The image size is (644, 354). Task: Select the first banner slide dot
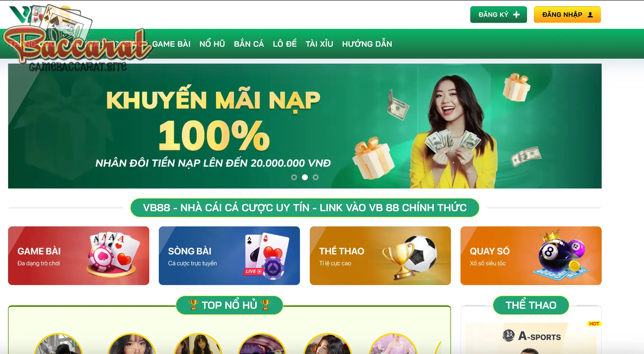point(294,177)
